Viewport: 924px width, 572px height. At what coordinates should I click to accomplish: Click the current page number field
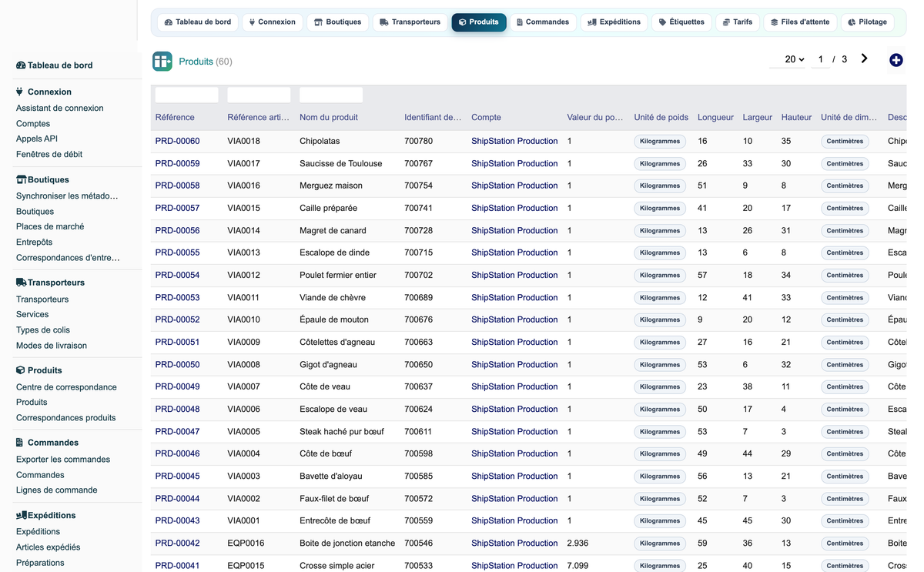[x=821, y=59]
